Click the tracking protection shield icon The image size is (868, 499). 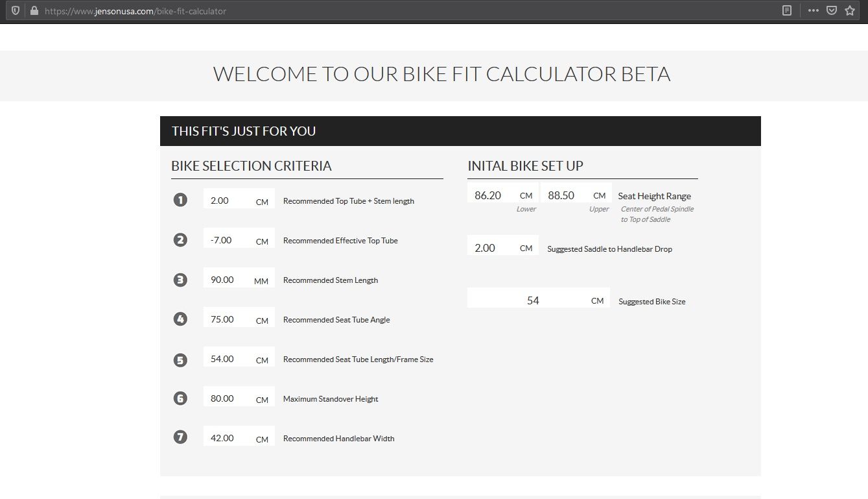click(x=16, y=11)
